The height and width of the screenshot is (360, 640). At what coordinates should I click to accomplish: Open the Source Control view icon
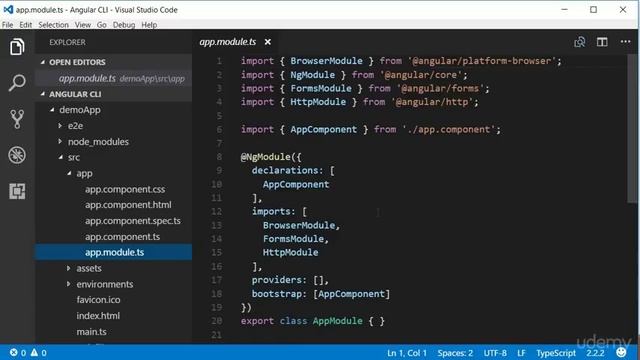pos(17,119)
